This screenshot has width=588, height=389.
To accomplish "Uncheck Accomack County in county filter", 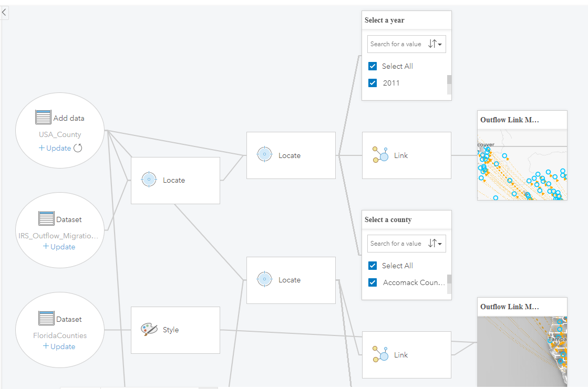I will (373, 282).
